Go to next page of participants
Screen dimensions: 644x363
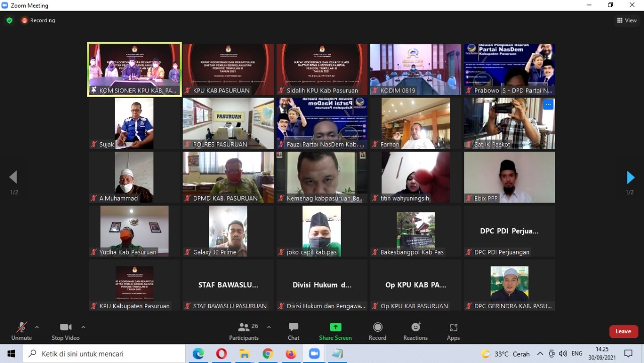pyautogui.click(x=630, y=177)
